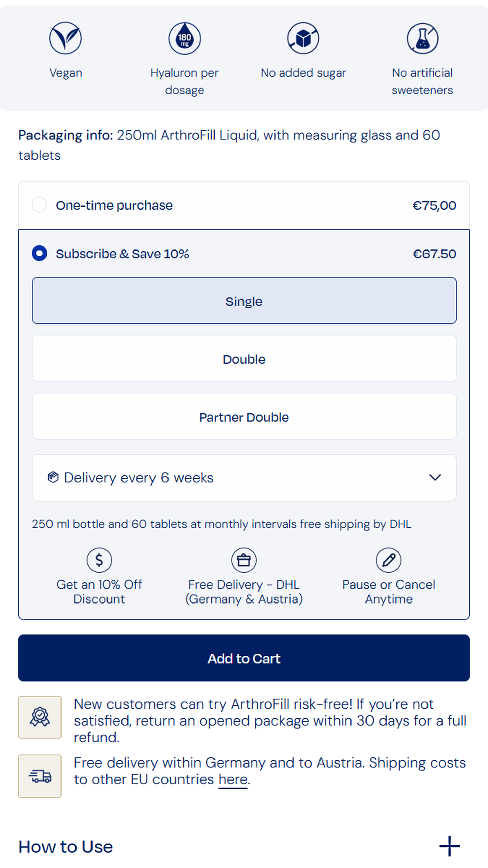Click the pencil Pause or Cancel icon
The image size is (488, 868).
[388, 560]
